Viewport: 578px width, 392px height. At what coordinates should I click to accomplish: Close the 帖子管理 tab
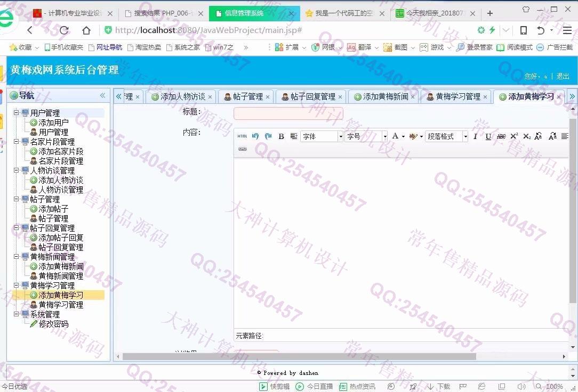coord(268,97)
